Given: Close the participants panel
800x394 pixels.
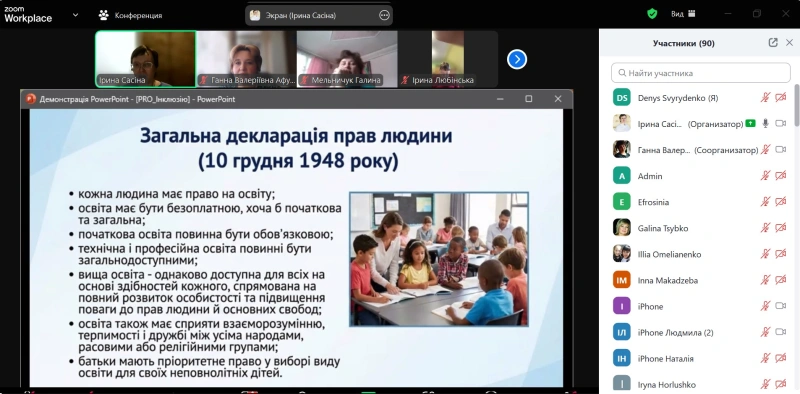Looking at the screenshot, I should click(x=789, y=43).
